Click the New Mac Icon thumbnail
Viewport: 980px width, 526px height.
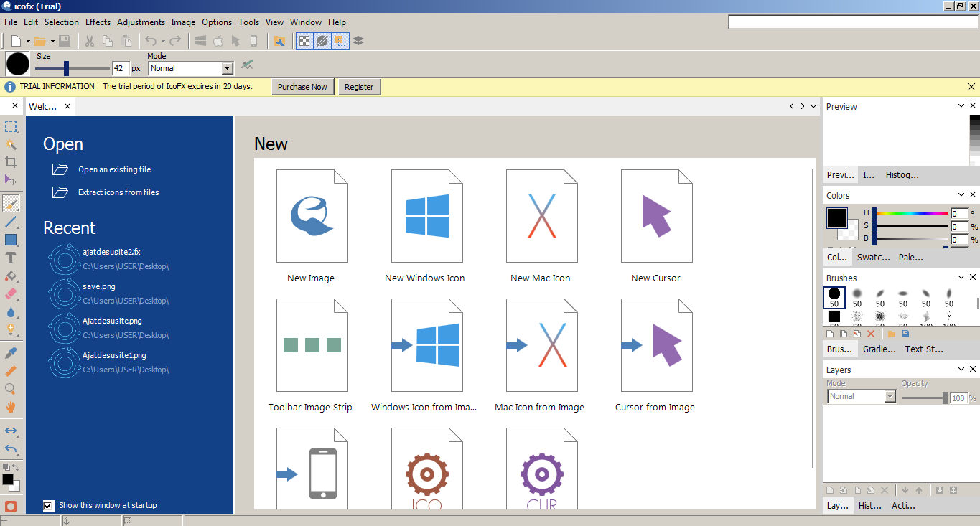click(x=542, y=216)
